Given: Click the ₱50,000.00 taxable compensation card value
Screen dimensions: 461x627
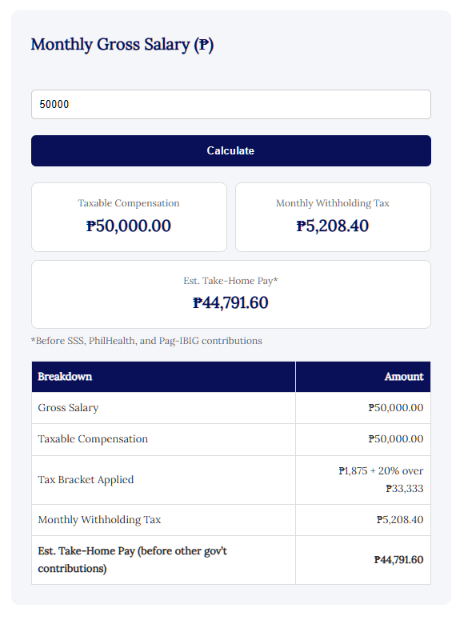Looking at the screenshot, I should (x=129, y=226).
